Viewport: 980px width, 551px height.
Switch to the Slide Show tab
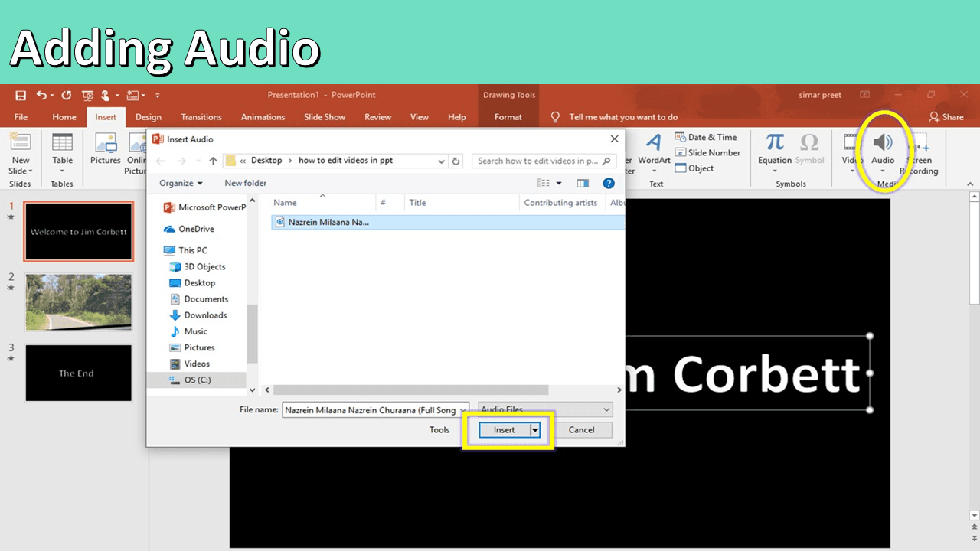325,117
